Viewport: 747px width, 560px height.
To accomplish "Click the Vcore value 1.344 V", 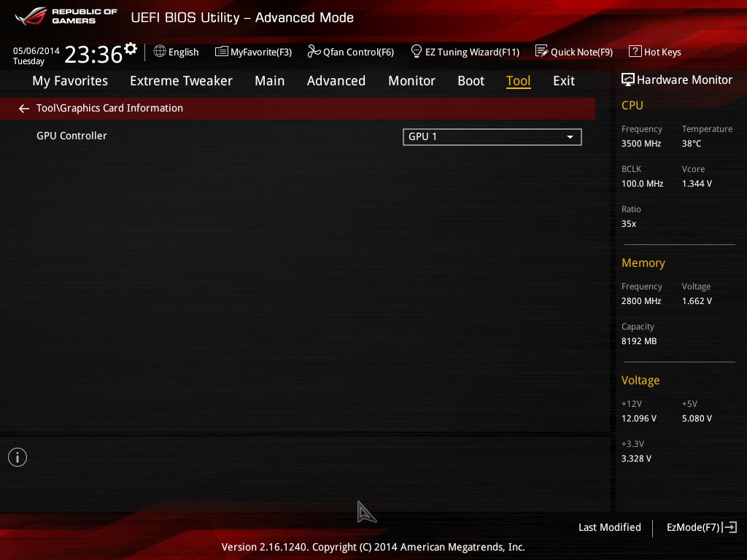I will (697, 183).
